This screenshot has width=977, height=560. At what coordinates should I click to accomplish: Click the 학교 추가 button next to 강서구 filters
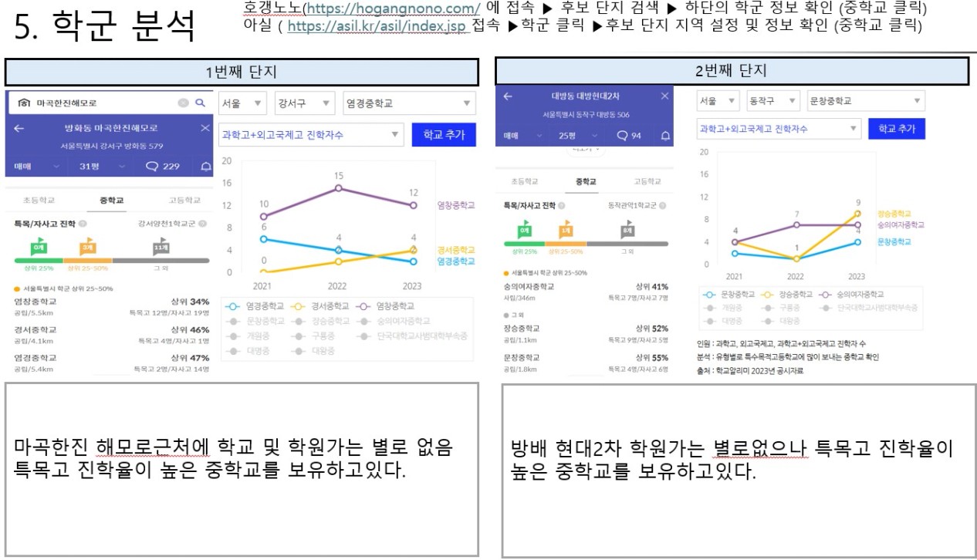pyautogui.click(x=444, y=134)
